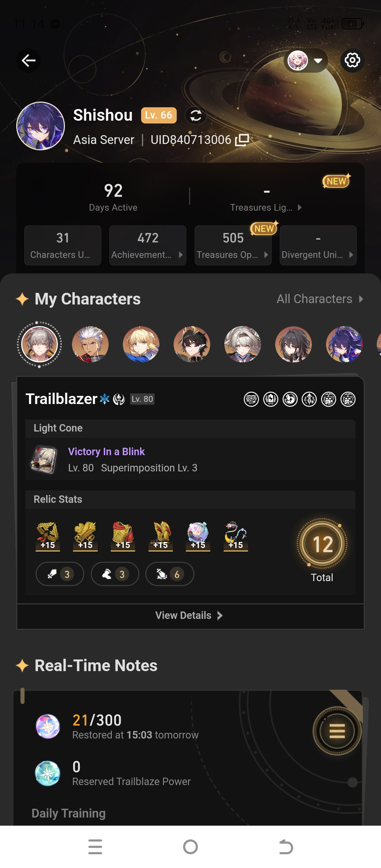Tap the planar sphere relic icon
The height and width of the screenshot is (868, 381).
(198, 536)
